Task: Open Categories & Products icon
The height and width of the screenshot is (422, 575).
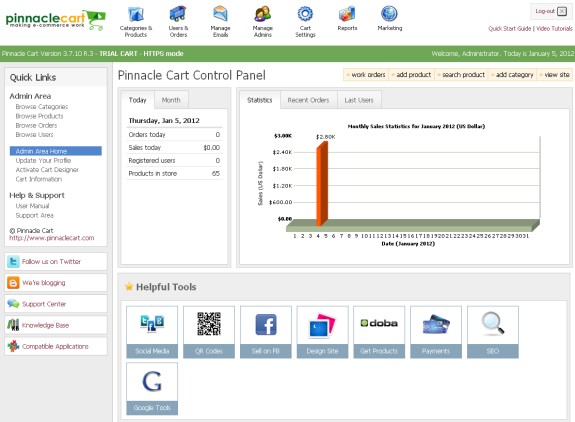Action: [136, 14]
